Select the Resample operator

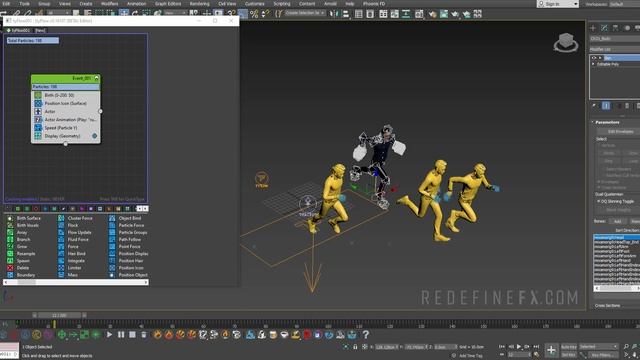click(x=21, y=254)
